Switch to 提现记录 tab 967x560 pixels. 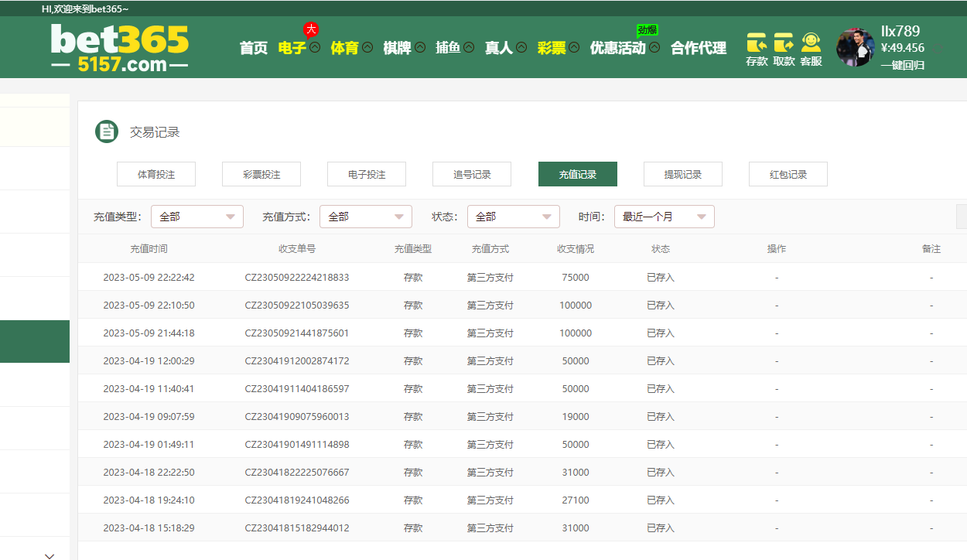[x=682, y=174]
